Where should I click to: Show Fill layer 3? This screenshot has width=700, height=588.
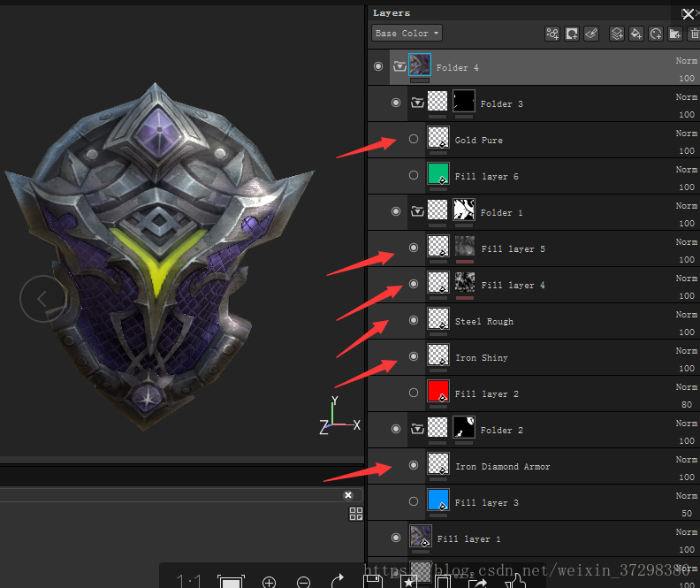pos(414,501)
